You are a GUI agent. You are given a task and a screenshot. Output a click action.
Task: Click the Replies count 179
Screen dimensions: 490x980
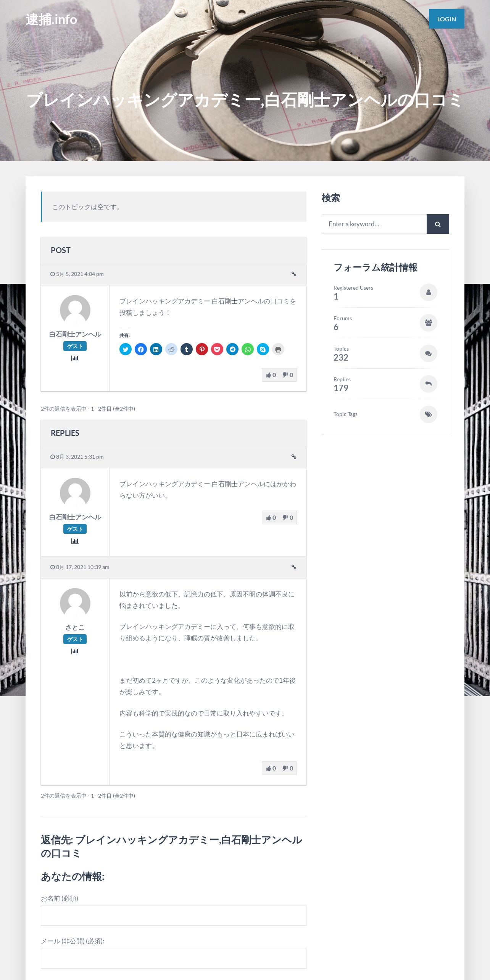coord(341,388)
